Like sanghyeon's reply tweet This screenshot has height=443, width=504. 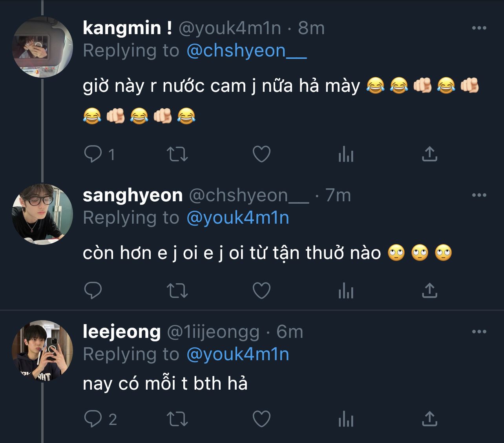[x=261, y=291]
